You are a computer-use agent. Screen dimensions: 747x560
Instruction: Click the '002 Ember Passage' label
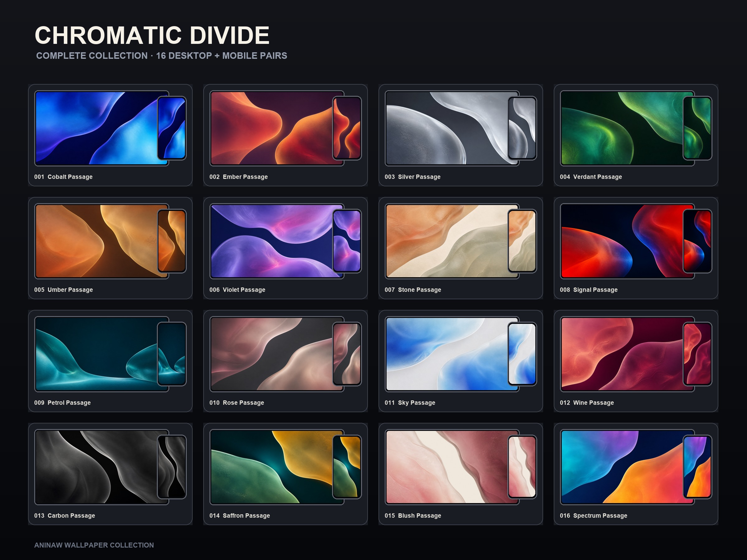tap(238, 177)
